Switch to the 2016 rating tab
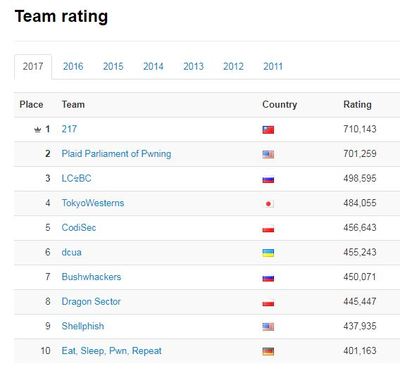Image resolution: width=400 pixels, height=373 pixels. (x=73, y=66)
